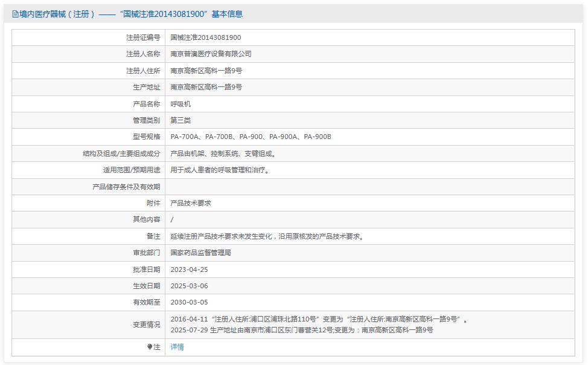Click the 注册人名称 label
The image size is (588, 365).
(x=143, y=54)
